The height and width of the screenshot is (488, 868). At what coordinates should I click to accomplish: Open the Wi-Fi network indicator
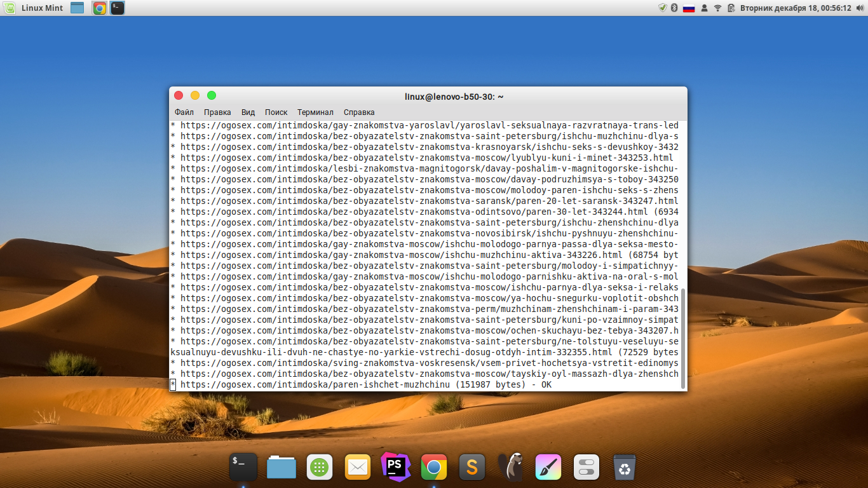[x=718, y=8]
